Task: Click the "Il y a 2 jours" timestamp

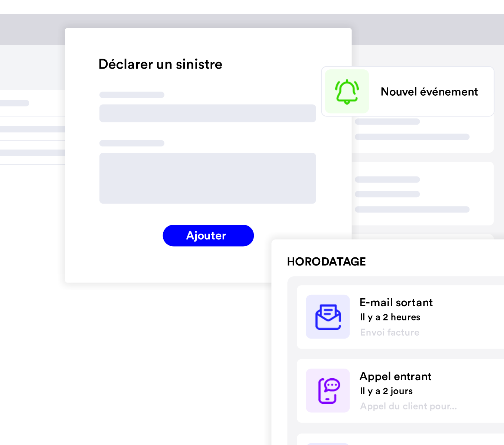Action: (386, 391)
